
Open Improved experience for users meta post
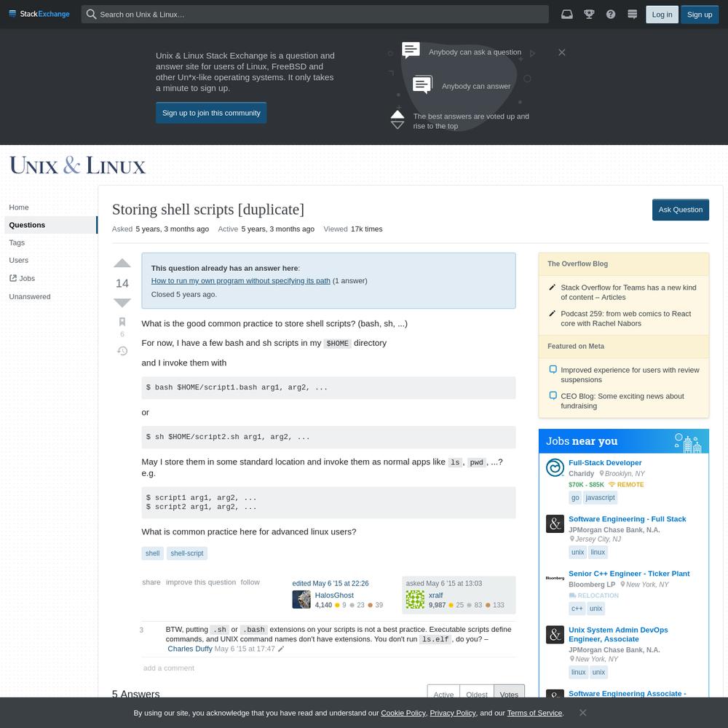[x=630, y=375]
